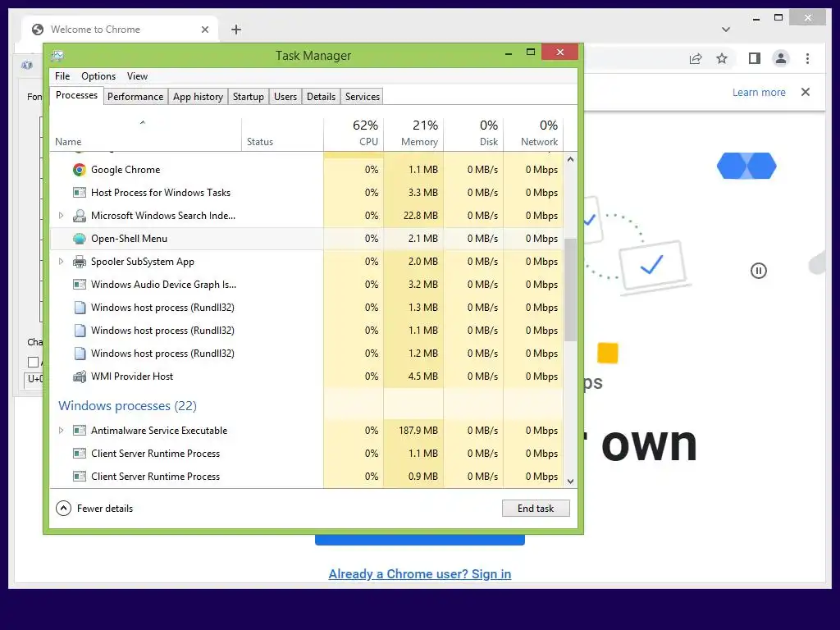The image size is (840, 630).
Task: Click the blue Chrome welcome button below Task Manager
Action: [x=419, y=540]
